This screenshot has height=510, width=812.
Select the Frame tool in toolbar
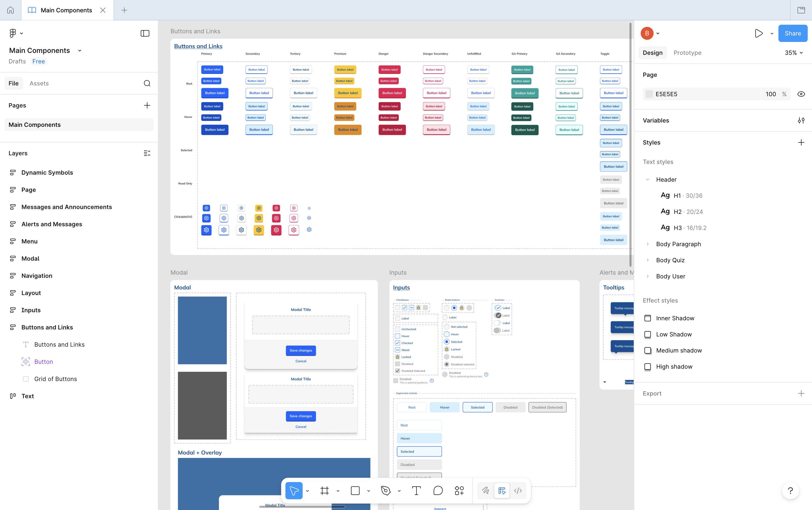coord(324,491)
